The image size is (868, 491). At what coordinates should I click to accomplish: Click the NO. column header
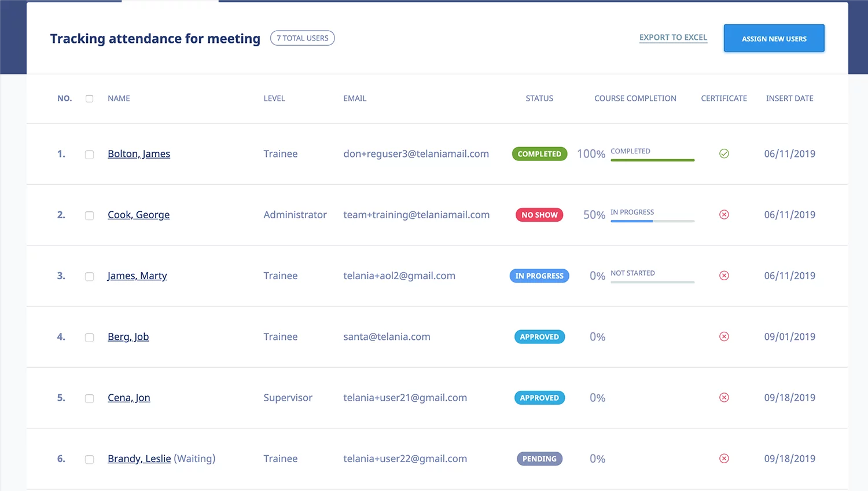65,98
